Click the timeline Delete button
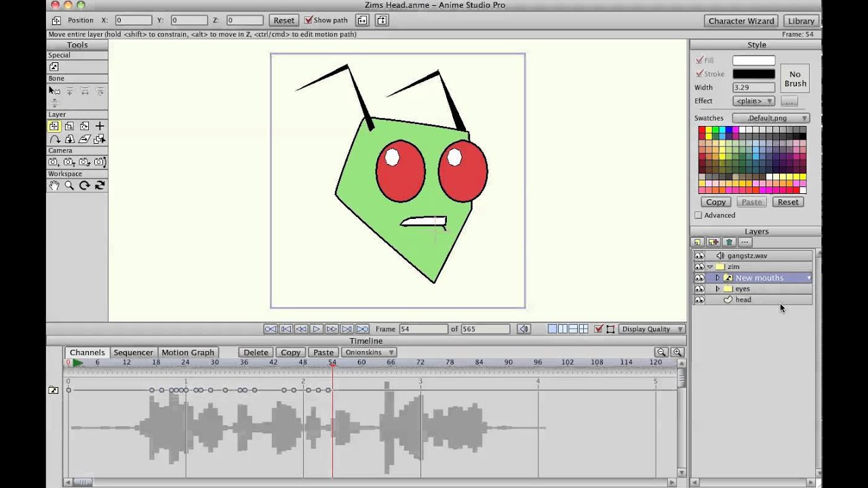 [256, 352]
